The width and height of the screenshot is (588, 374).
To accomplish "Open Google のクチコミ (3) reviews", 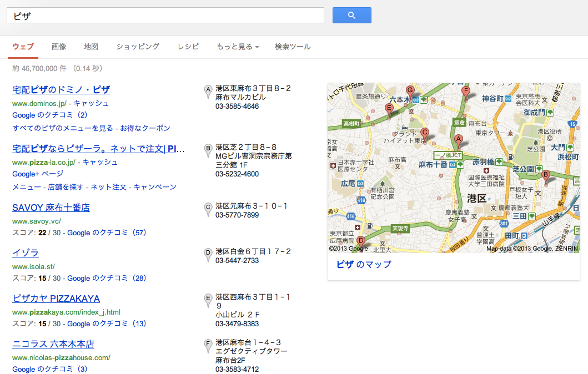I will tap(50, 369).
